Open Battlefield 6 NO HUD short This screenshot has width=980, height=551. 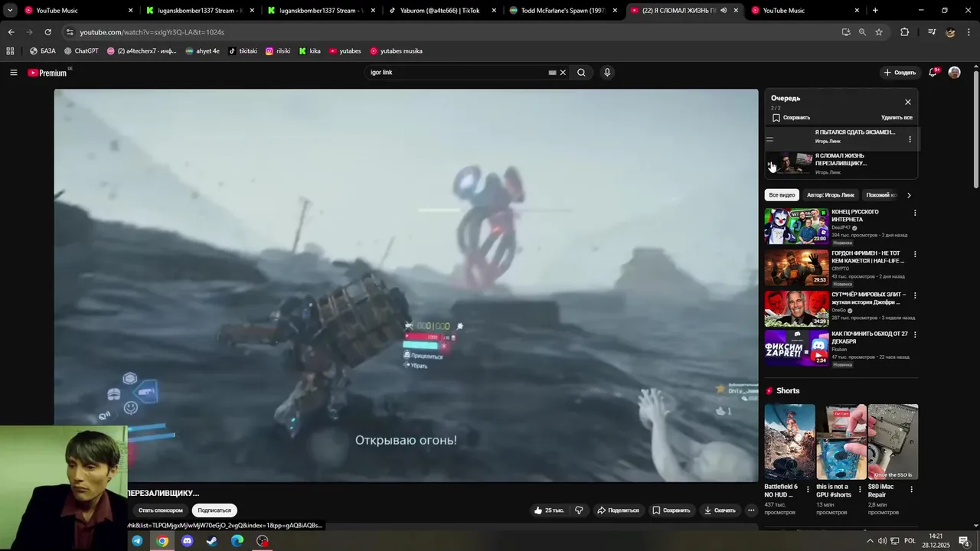tap(789, 442)
